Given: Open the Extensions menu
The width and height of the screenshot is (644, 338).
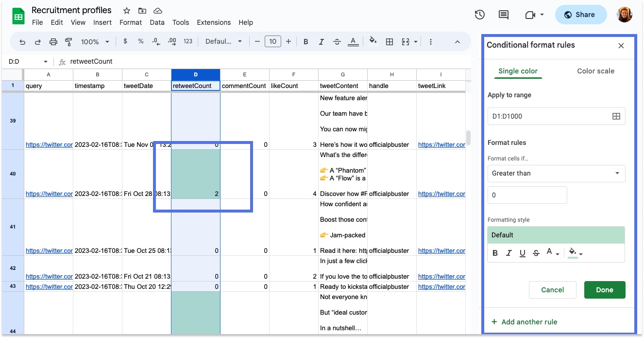Looking at the screenshot, I should [214, 22].
